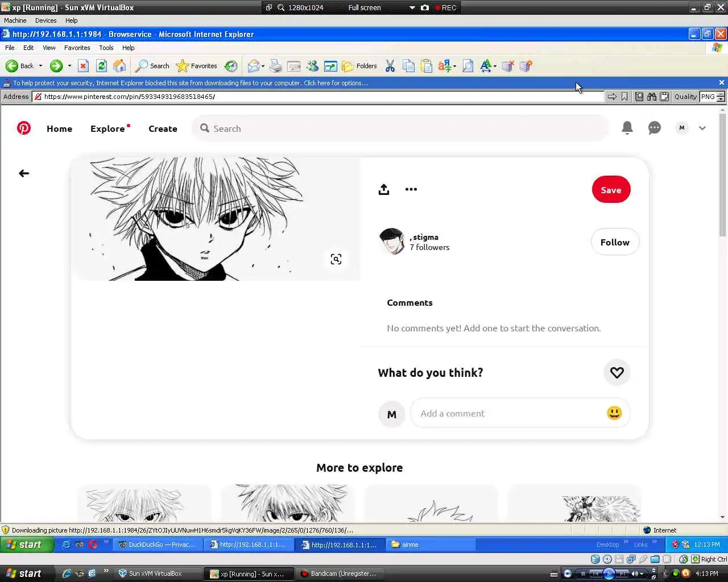
Task: Click inside the Pinterest Search field
Action: (400, 128)
